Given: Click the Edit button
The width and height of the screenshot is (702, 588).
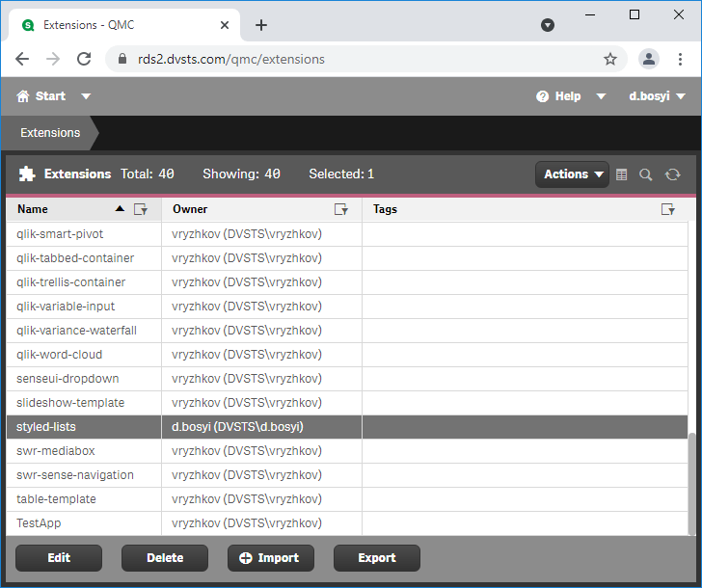Looking at the screenshot, I should pos(59,558).
